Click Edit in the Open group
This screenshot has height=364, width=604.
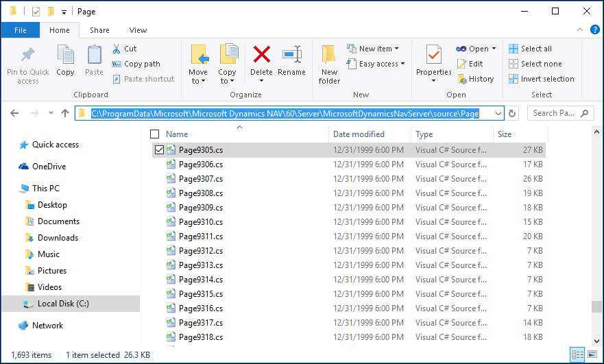coord(470,64)
